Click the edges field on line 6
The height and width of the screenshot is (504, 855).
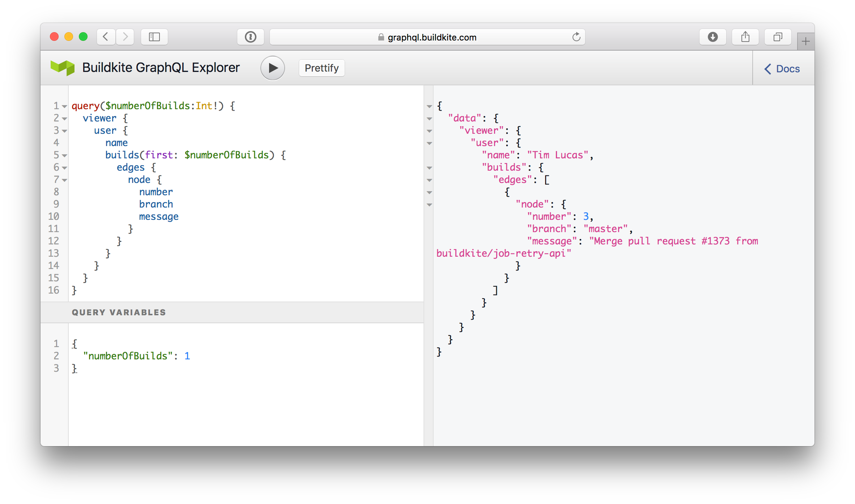(x=131, y=167)
